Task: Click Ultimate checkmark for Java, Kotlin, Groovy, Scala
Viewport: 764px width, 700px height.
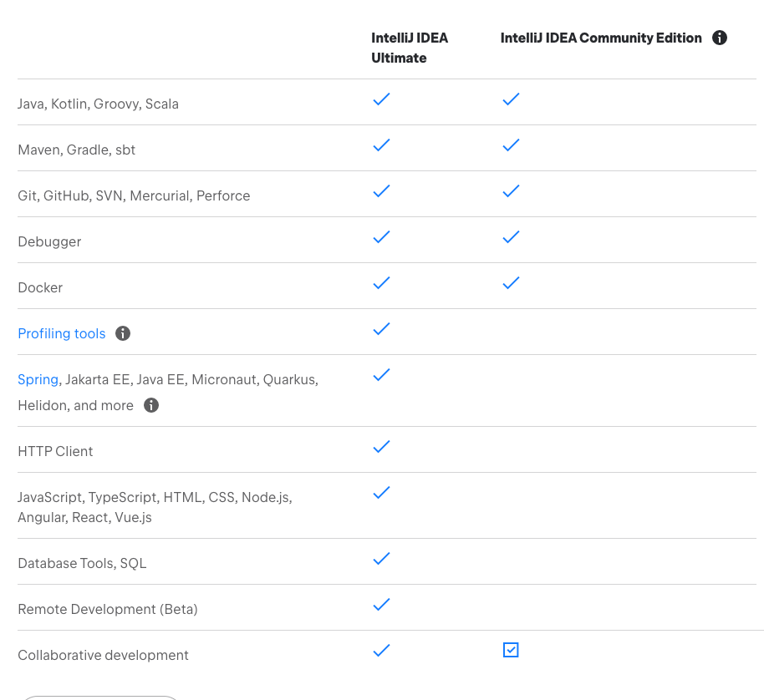Action: (381, 99)
